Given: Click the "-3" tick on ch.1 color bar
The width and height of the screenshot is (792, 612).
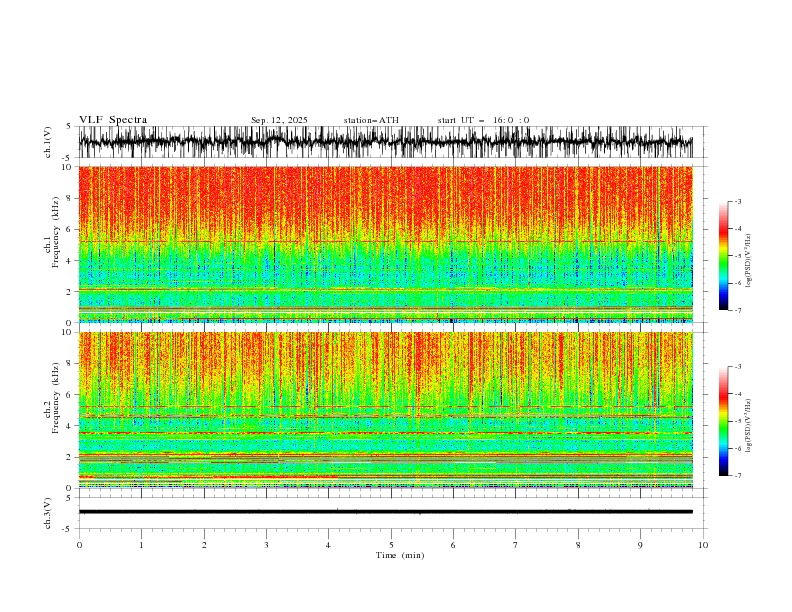Looking at the screenshot, I should 738,201.
